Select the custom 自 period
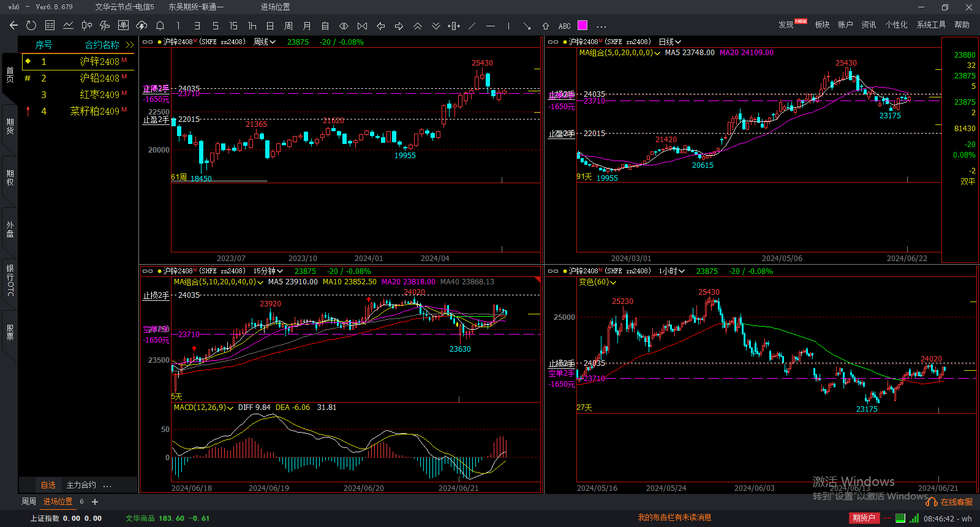Image resolution: width=980 pixels, height=527 pixels. click(x=325, y=26)
